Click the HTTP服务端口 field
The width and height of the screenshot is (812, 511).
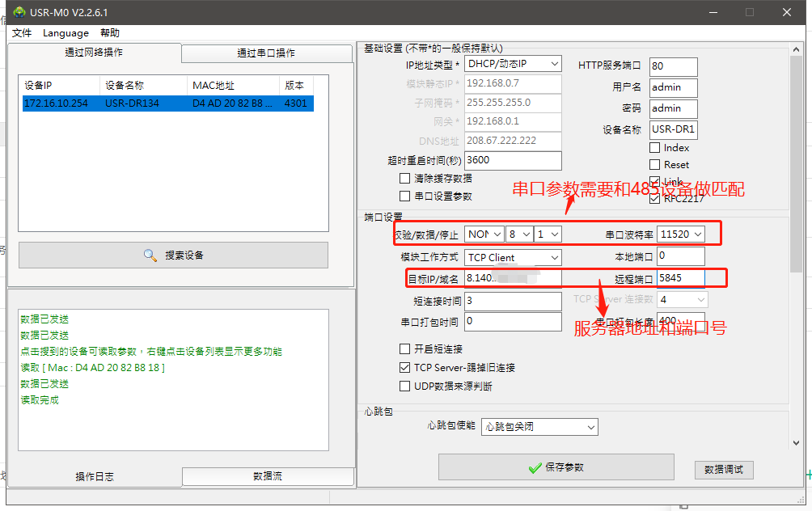(673, 66)
